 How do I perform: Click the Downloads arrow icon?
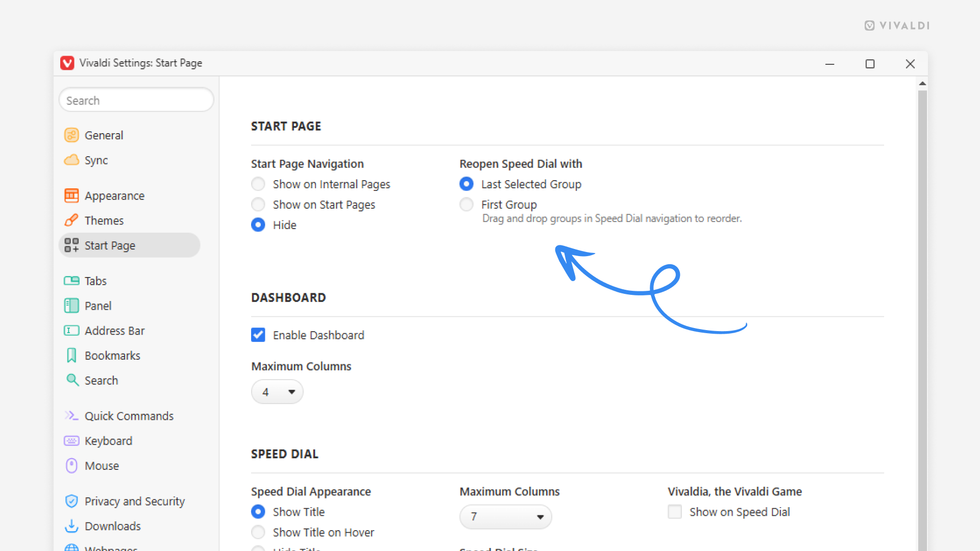point(71,526)
